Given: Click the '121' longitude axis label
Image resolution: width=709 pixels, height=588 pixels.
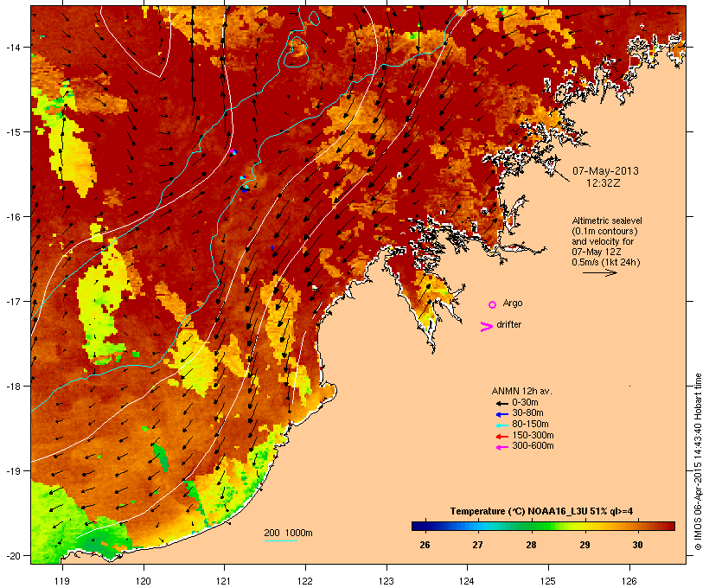Looking at the screenshot, I should (x=224, y=581).
